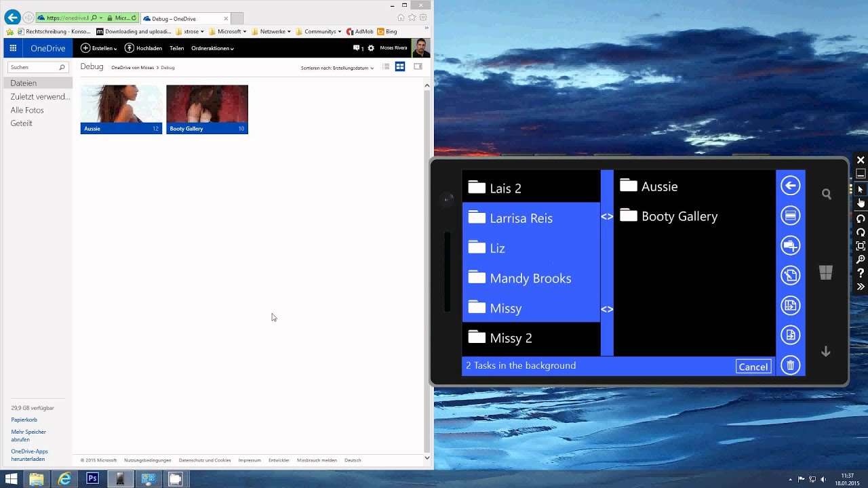Open the AdMob favorites link
The height and width of the screenshot is (488, 868).
[360, 31]
